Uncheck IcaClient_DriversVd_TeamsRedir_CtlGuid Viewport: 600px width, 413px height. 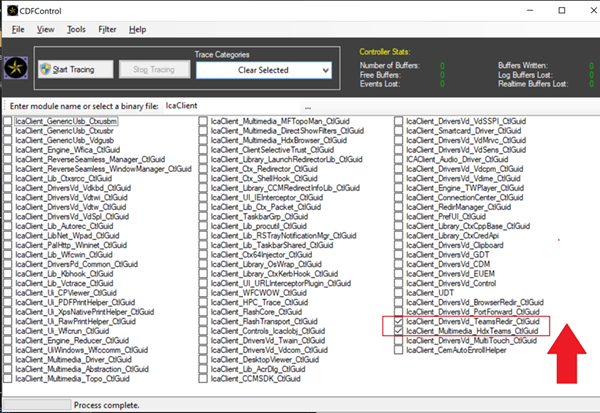click(x=399, y=320)
